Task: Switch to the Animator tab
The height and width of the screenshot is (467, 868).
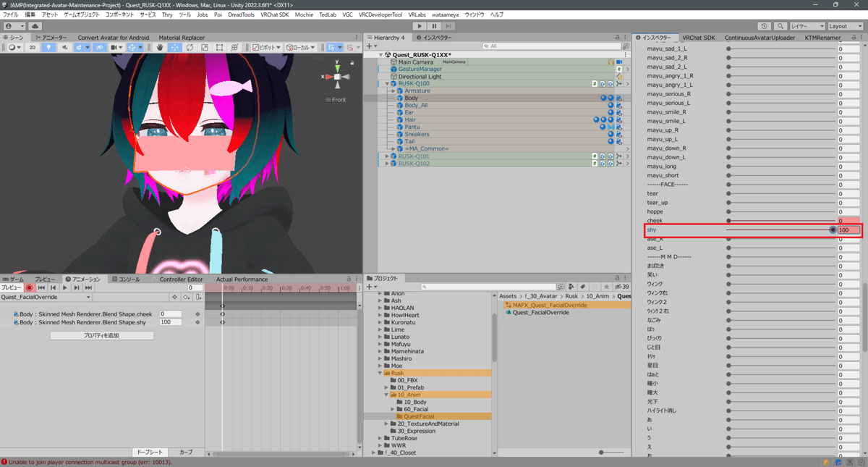Action: [51, 37]
